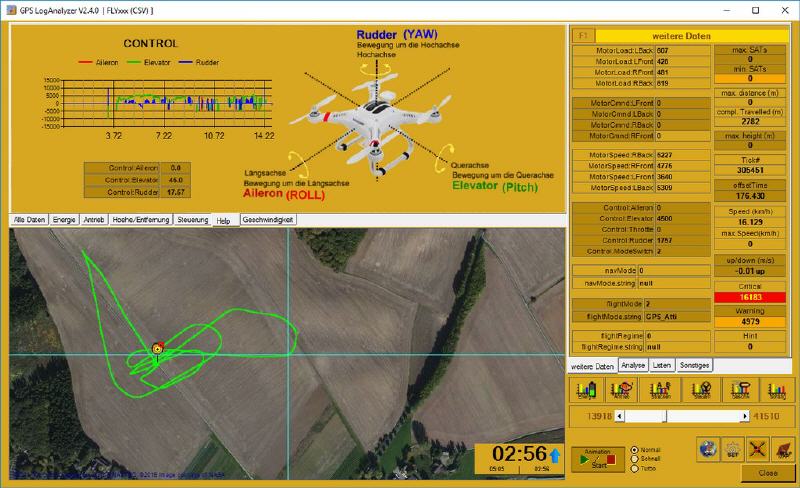Open the plain bar chart Sonstig icon
The width and height of the screenshot is (800, 488).
777,390
